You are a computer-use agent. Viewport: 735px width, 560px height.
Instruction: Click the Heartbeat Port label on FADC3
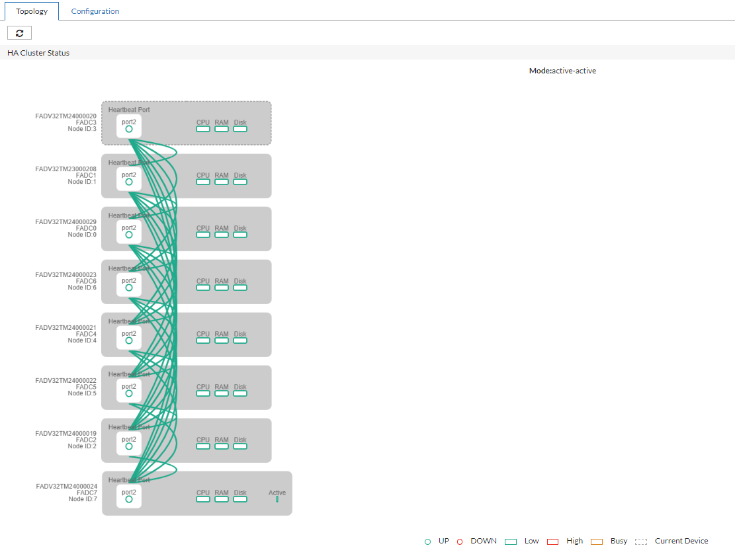pyautogui.click(x=129, y=110)
